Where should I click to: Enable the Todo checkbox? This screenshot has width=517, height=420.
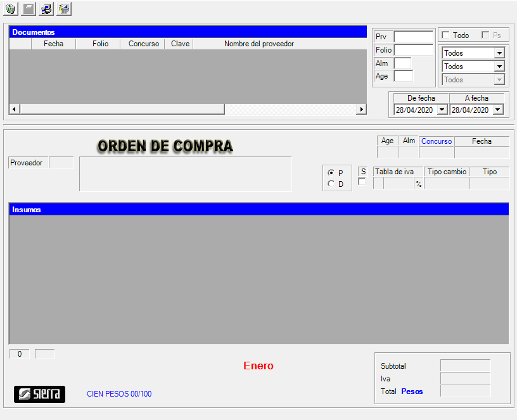pos(445,35)
